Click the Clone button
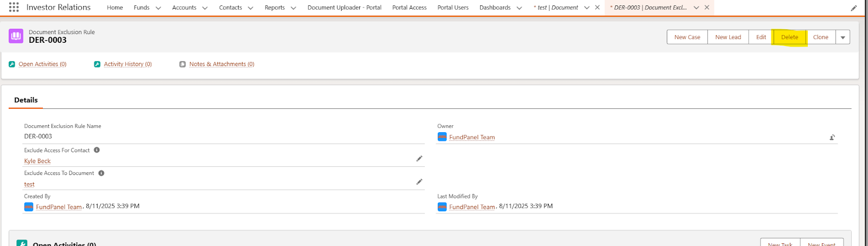 coord(821,37)
